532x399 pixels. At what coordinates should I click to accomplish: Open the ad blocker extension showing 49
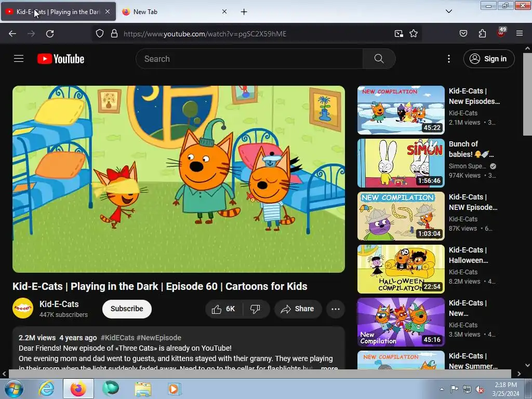(501, 33)
